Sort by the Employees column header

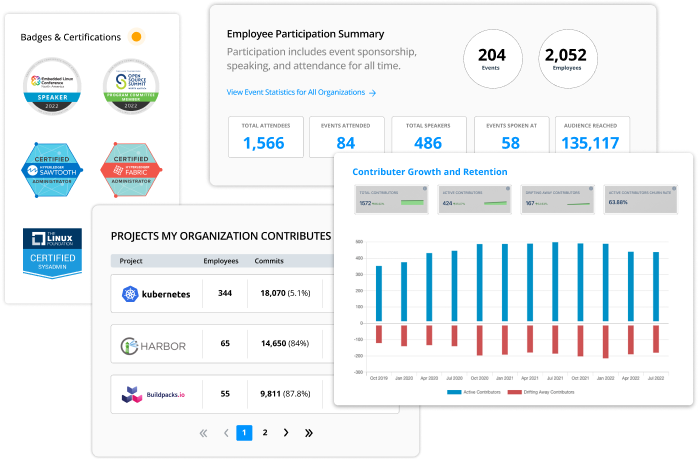(x=221, y=260)
